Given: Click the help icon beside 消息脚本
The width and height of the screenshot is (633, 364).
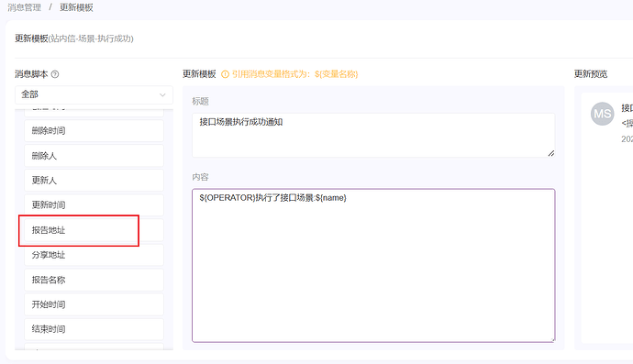Looking at the screenshot, I should click(x=55, y=74).
